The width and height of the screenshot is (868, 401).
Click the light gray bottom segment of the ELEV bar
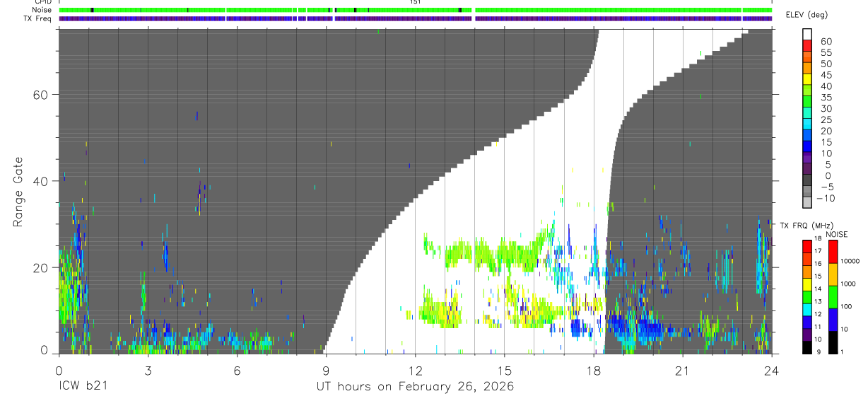pyautogui.click(x=807, y=202)
